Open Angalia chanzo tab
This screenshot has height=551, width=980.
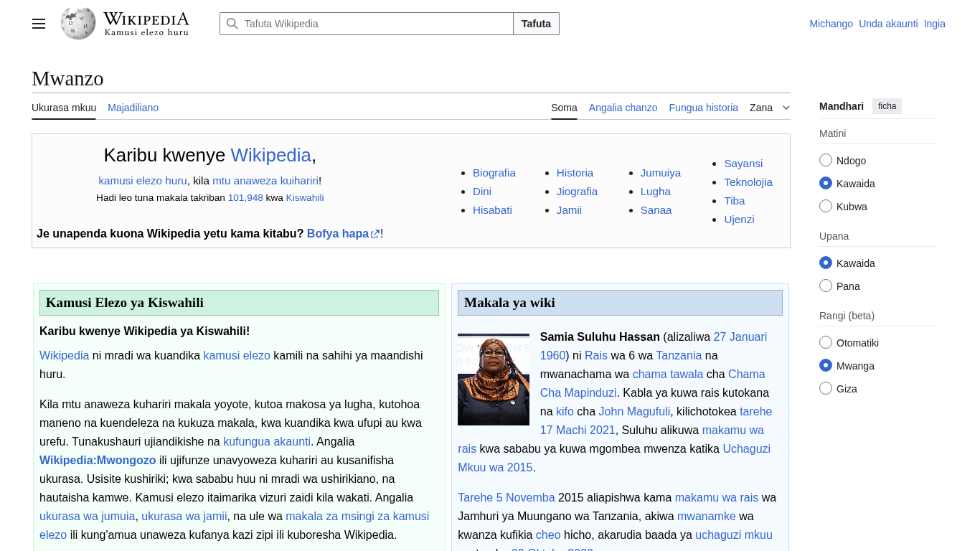coord(623,108)
